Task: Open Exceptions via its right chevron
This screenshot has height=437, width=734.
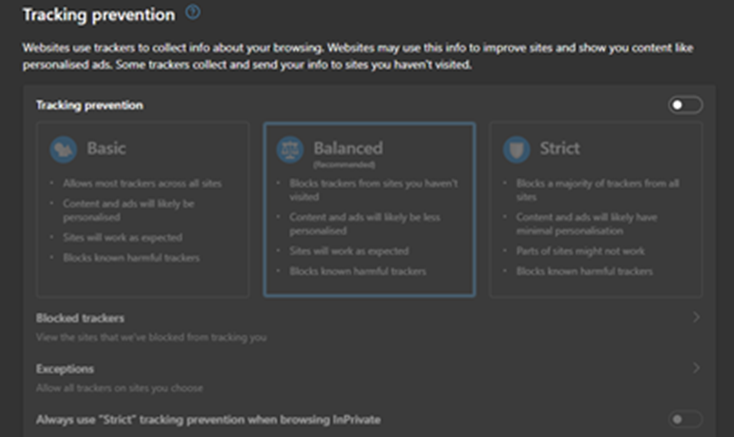Action: point(696,369)
